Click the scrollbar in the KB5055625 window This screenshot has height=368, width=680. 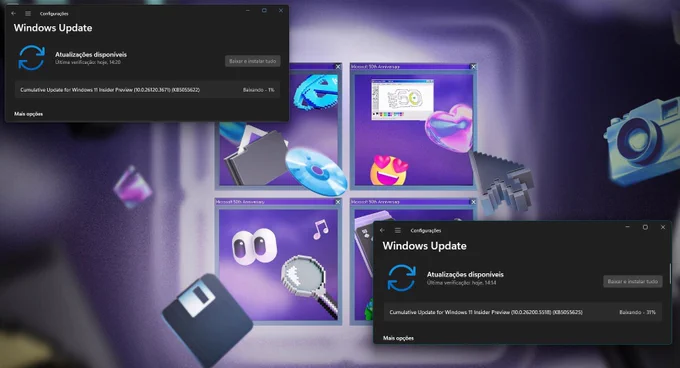pyautogui.click(x=670, y=274)
